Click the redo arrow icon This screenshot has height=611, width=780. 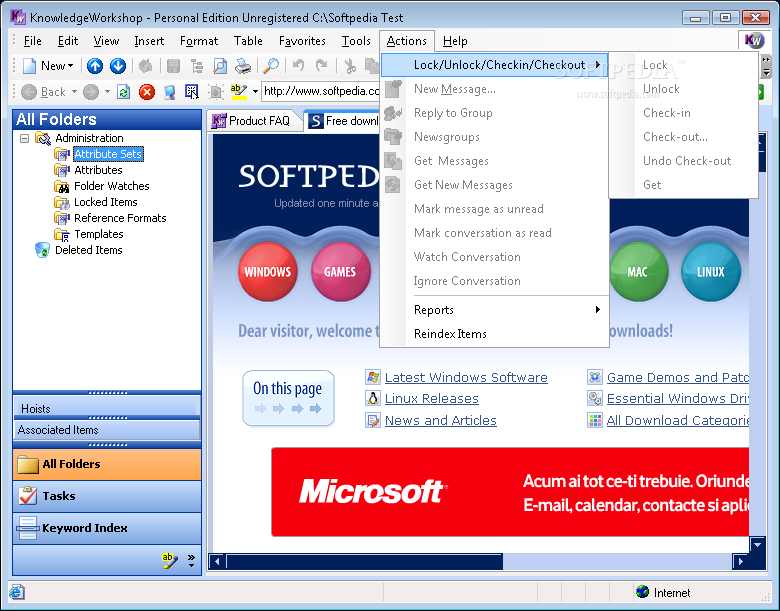click(x=322, y=65)
